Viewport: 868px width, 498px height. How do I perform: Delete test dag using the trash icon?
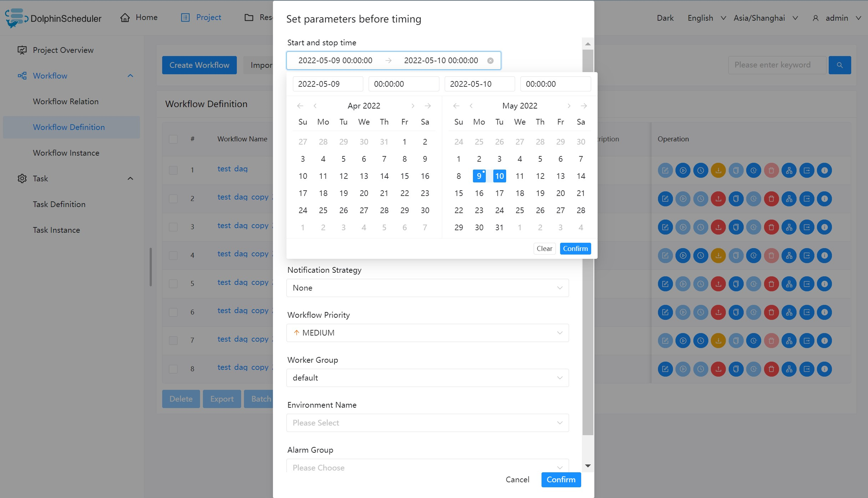click(x=772, y=170)
